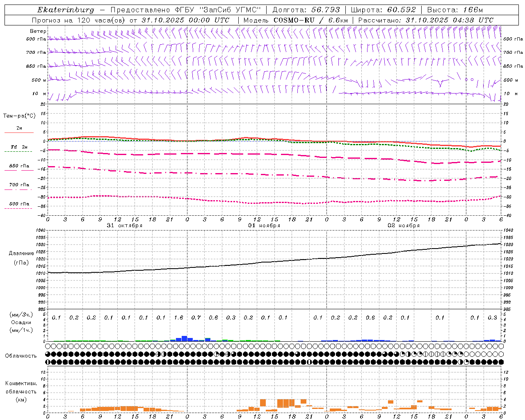Click the "Конвективн." convective cloud label

pos(21,383)
